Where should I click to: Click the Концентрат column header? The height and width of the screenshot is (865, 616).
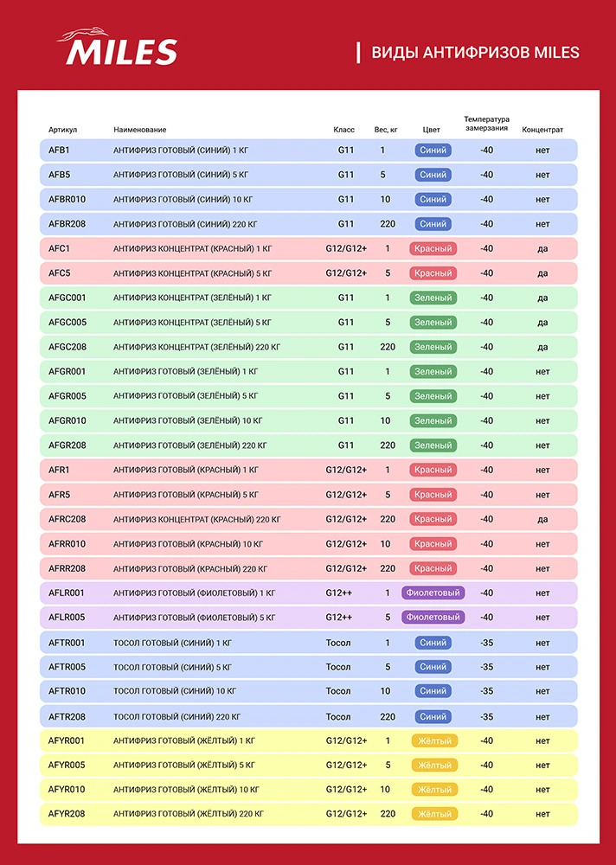(542, 130)
